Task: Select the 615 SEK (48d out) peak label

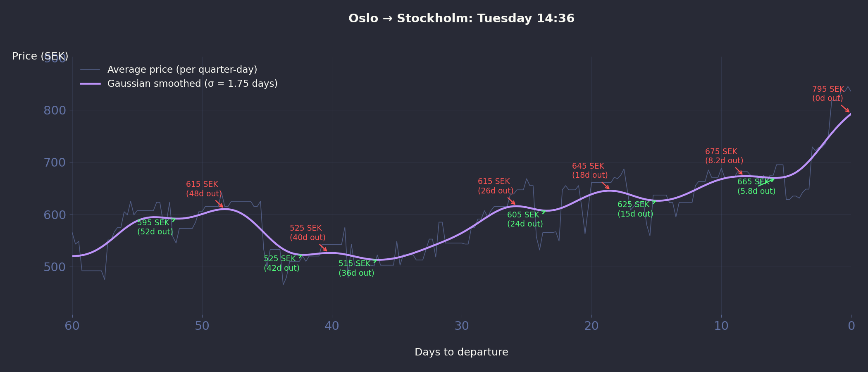Action: click(x=204, y=189)
